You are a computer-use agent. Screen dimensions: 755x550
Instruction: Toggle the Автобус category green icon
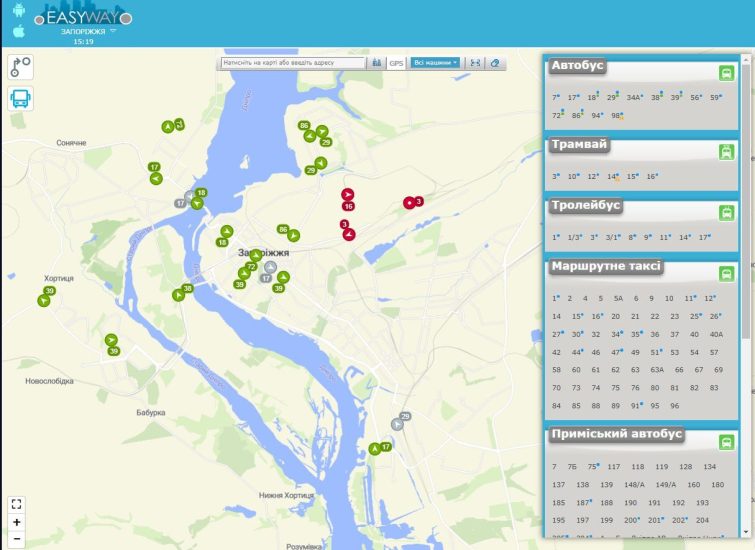726,73
